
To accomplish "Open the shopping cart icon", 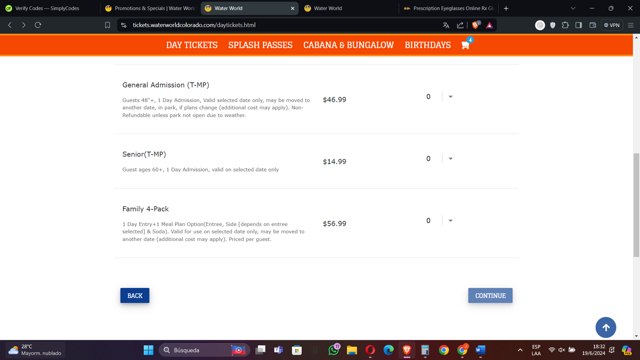I will tap(466, 45).
